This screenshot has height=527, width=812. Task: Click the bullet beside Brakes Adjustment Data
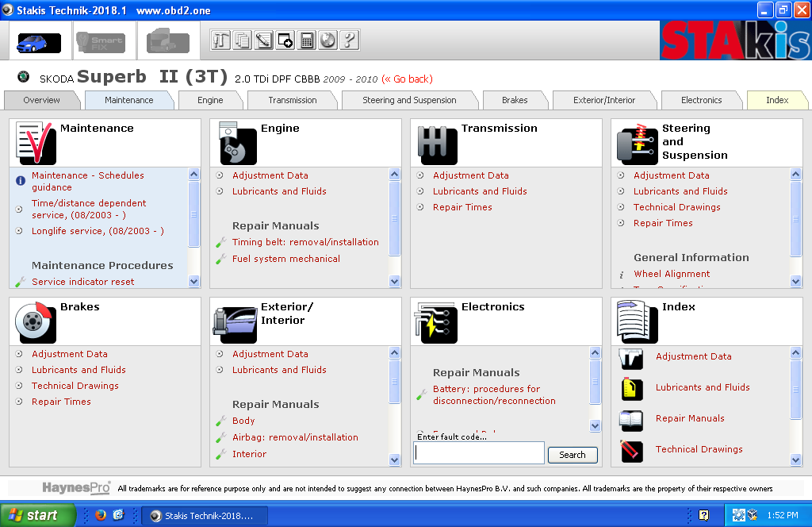19,354
